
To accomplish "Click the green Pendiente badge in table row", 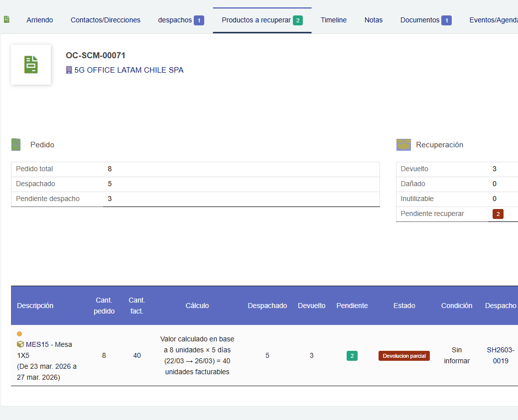I will 352,356.
